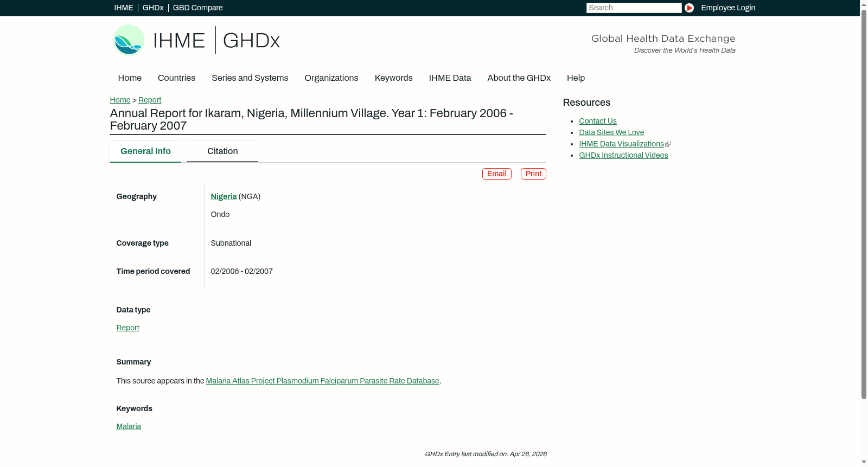Image resolution: width=868 pixels, height=467 pixels.
Task: Open the Nigeria geography link
Action: point(224,196)
